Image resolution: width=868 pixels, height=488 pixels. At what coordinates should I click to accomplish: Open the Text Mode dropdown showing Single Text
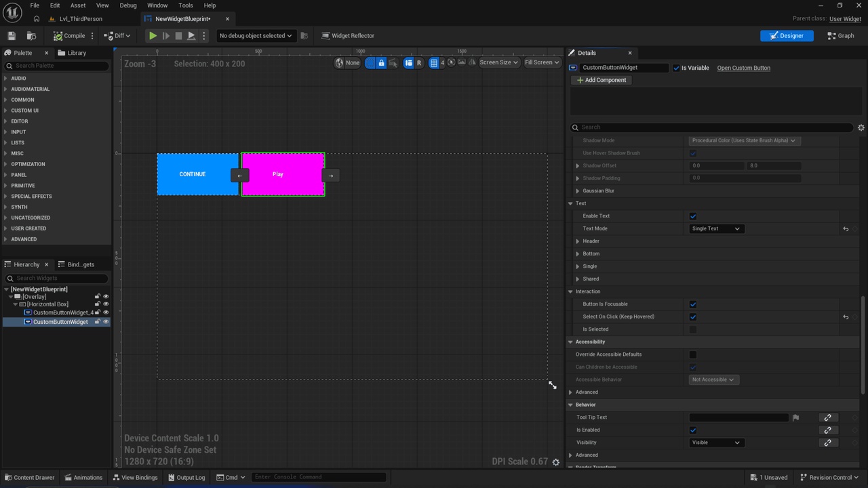(x=716, y=228)
